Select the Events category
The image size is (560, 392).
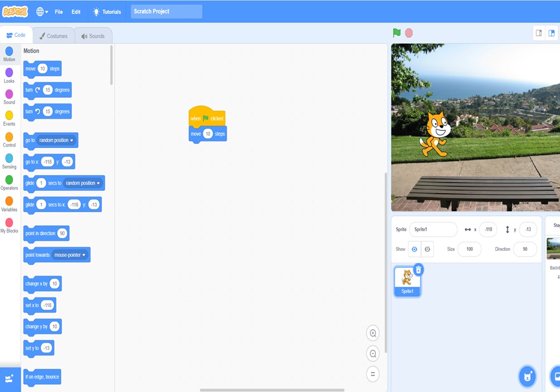[x=10, y=119]
